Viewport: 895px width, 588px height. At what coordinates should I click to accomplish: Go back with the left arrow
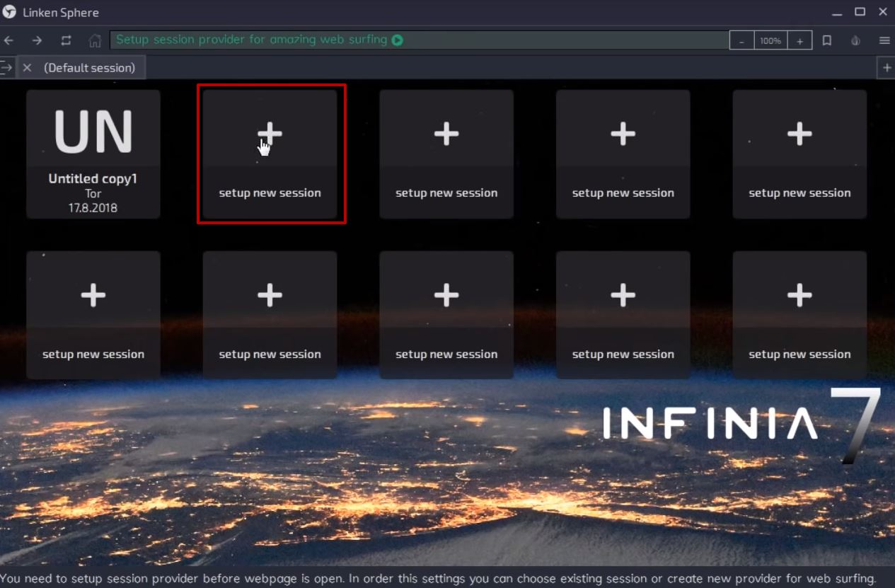point(8,40)
